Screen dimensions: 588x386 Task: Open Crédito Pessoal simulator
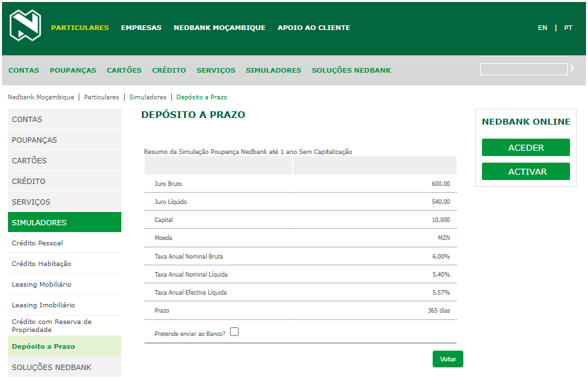pyautogui.click(x=65, y=243)
